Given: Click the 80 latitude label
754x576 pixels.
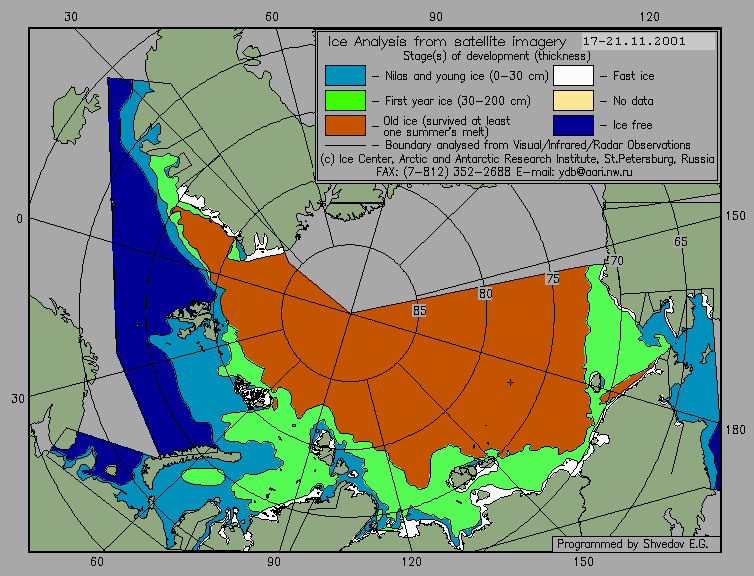Looking at the screenshot, I should pos(486,293).
